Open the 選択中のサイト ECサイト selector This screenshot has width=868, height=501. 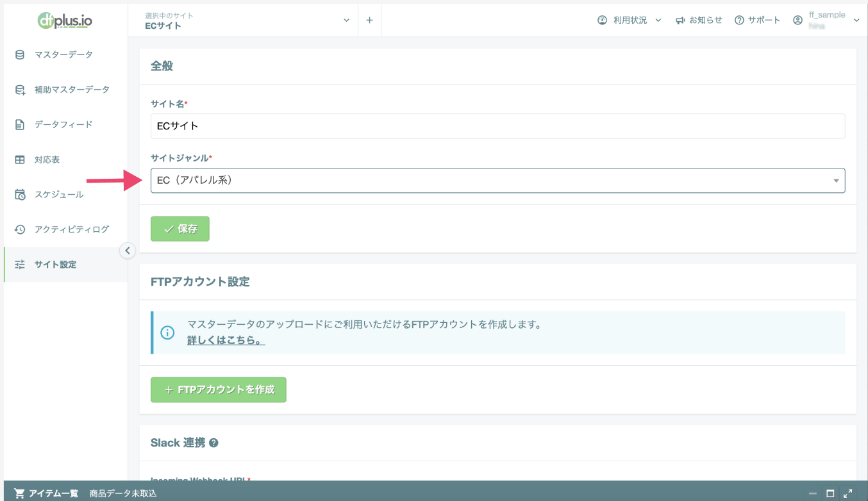point(247,21)
